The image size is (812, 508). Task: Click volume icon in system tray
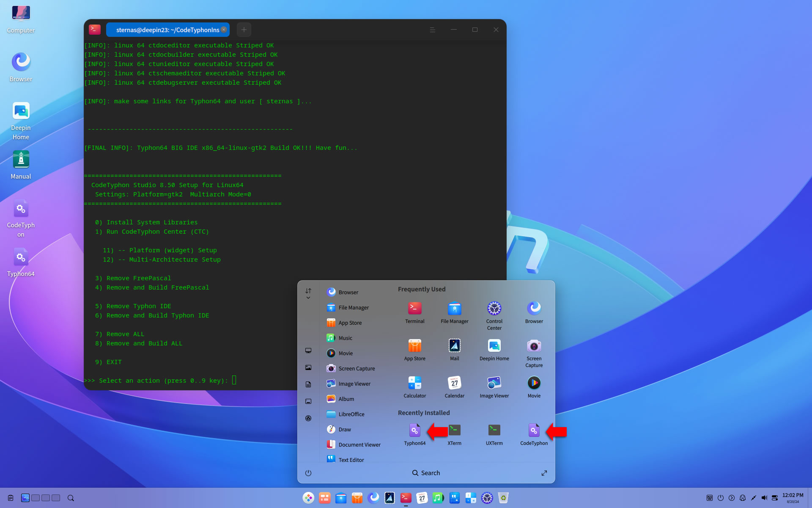pyautogui.click(x=764, y=498)
